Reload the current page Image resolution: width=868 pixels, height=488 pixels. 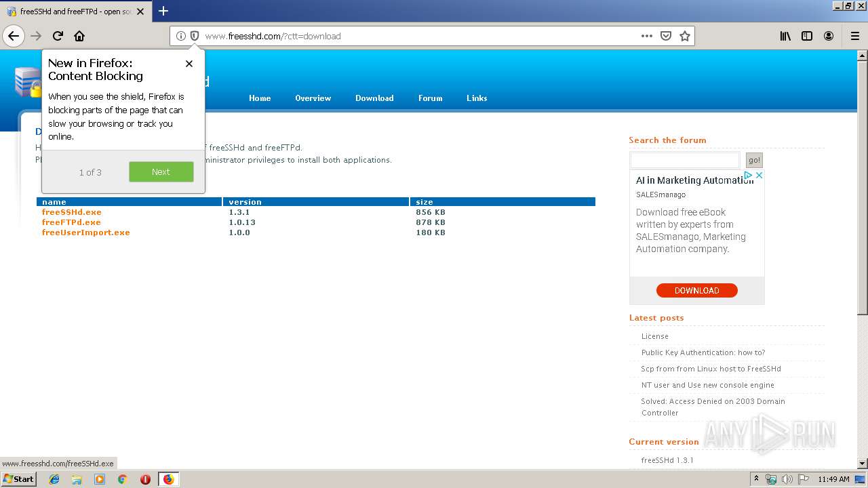58,36
